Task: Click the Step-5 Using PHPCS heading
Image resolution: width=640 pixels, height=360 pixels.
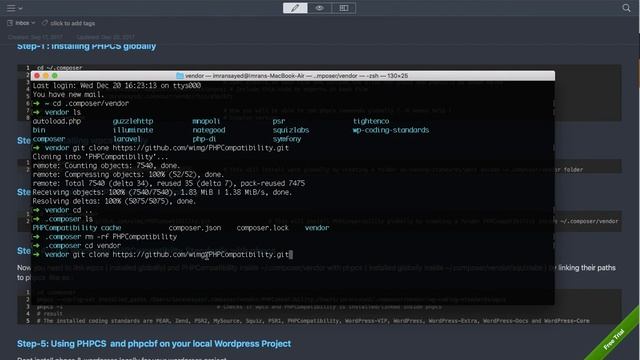Action: pos(154,344)
